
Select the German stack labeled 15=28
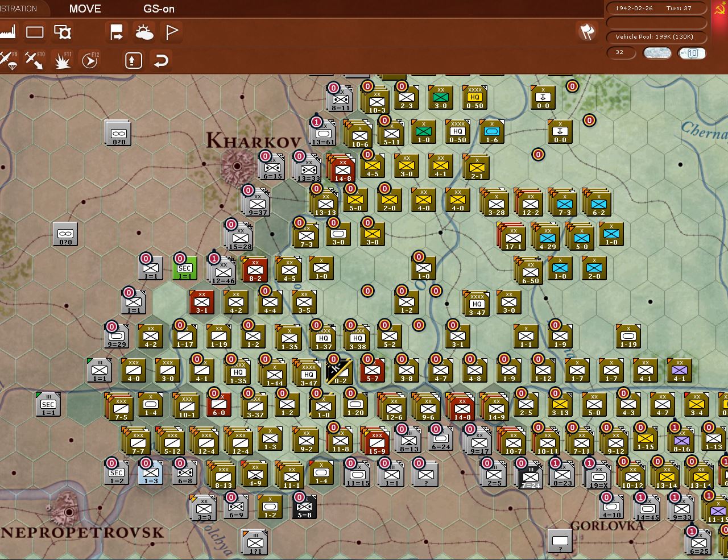click(x=239, y=236)
